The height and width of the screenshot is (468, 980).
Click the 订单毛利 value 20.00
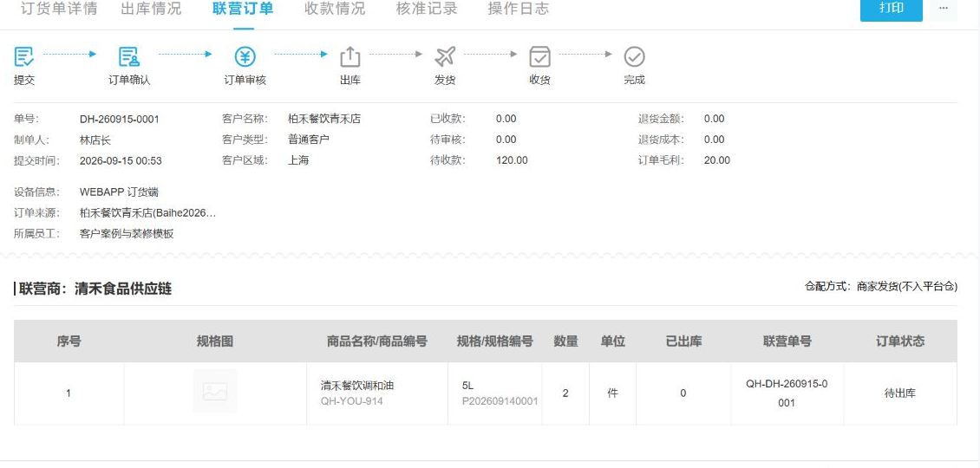717,161
